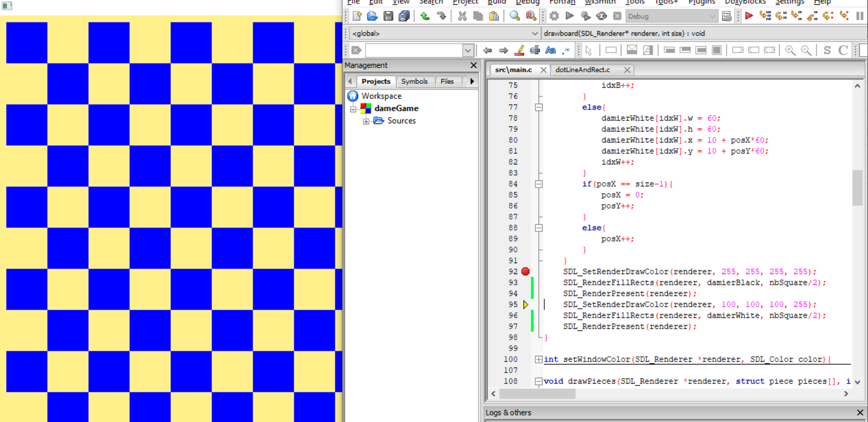Collapse the else block at line 77

click(539, 107)
